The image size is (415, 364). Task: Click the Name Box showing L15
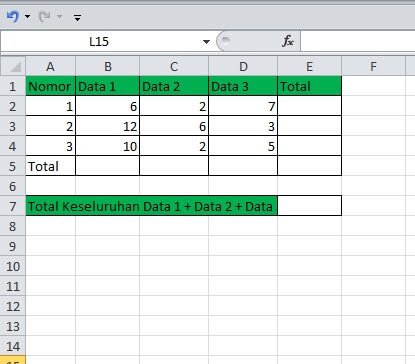[99, 42]
